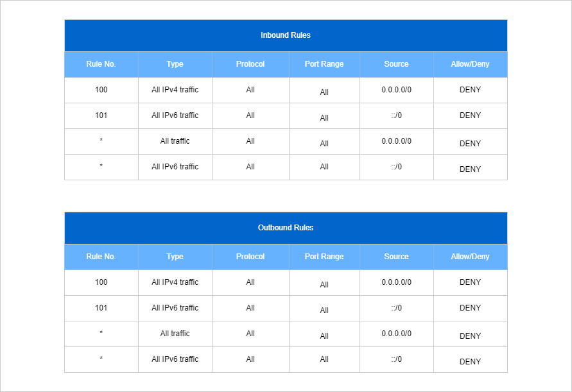Click DENY cell for inbound rule 100

(x=470, y=90)
